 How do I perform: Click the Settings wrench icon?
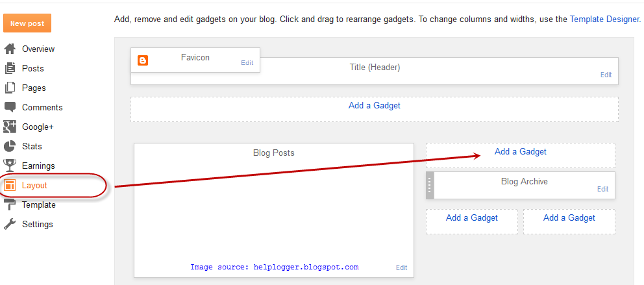(10, 224)
